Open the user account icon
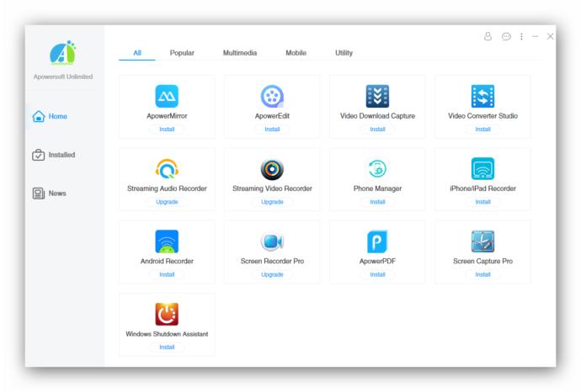The height and width of the screenshot is (392, 581). pos(488,36)
